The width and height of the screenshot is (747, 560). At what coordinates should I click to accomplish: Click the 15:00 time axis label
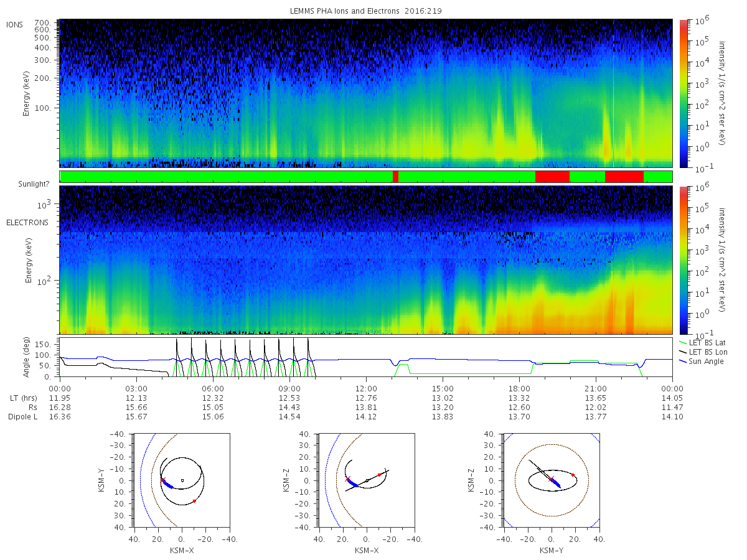[443, 388]
